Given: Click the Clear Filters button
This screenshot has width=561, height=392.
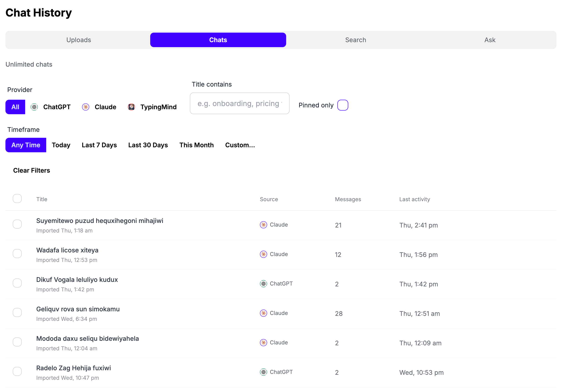Looking at the screenshot, I should pyautogui.click(x=31, y=170).
